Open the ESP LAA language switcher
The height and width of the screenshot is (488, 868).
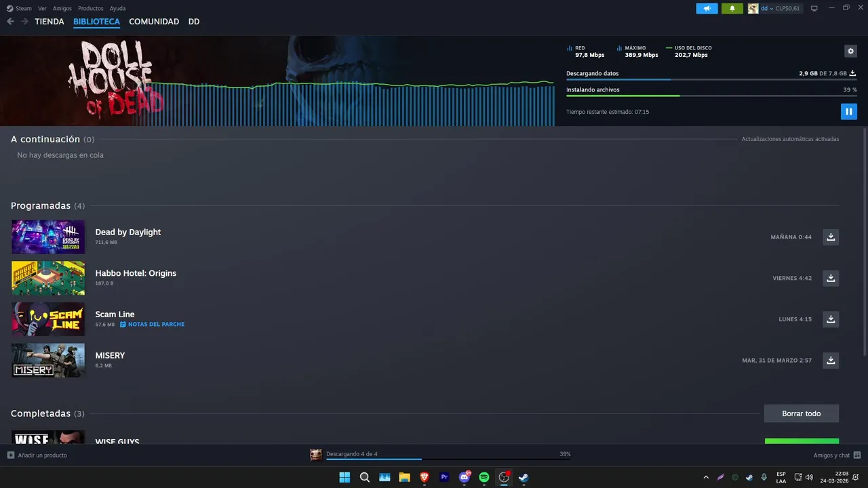pos(781,477)
